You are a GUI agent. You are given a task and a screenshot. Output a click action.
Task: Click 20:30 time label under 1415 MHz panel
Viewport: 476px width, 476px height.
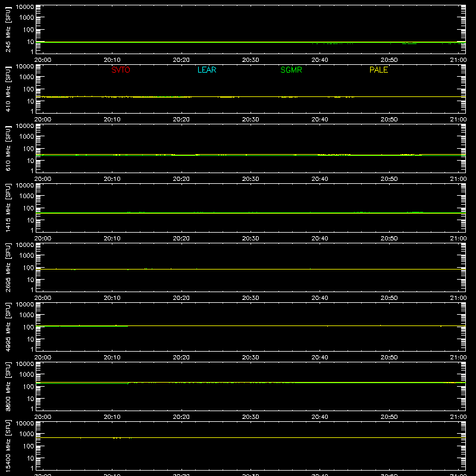[x=250, y=239]
